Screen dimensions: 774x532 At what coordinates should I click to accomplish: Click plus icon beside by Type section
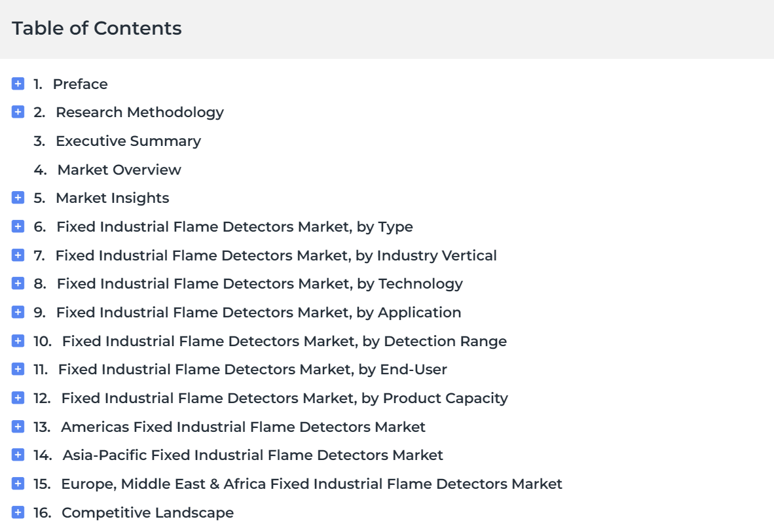(x=18, y=226)
